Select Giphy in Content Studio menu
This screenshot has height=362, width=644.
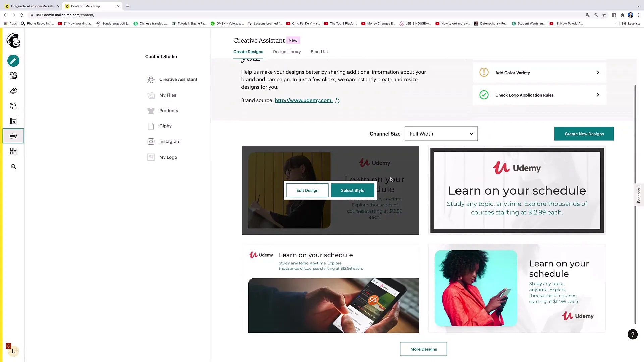coord(165,126)
